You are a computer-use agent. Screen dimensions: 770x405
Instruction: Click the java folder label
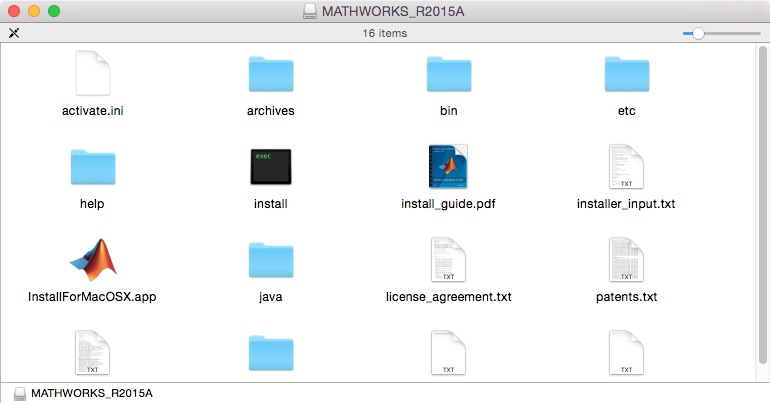(x=271, y=297)
